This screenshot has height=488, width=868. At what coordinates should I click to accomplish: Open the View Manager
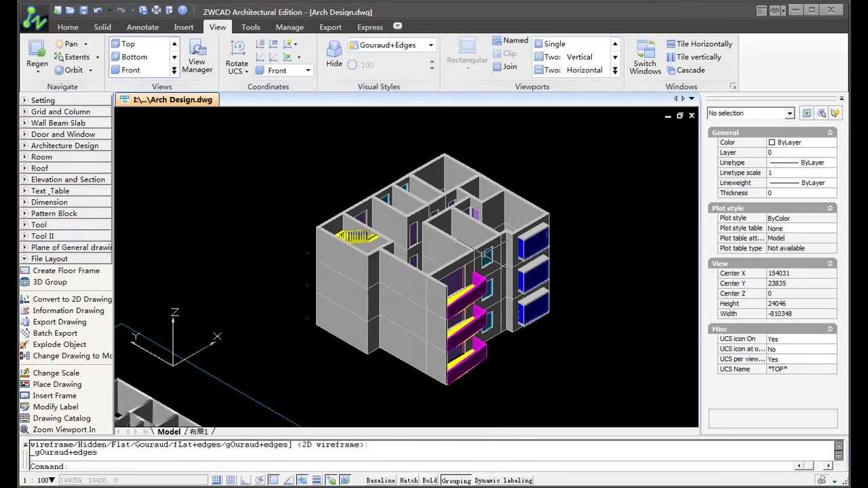pos(197,56)
